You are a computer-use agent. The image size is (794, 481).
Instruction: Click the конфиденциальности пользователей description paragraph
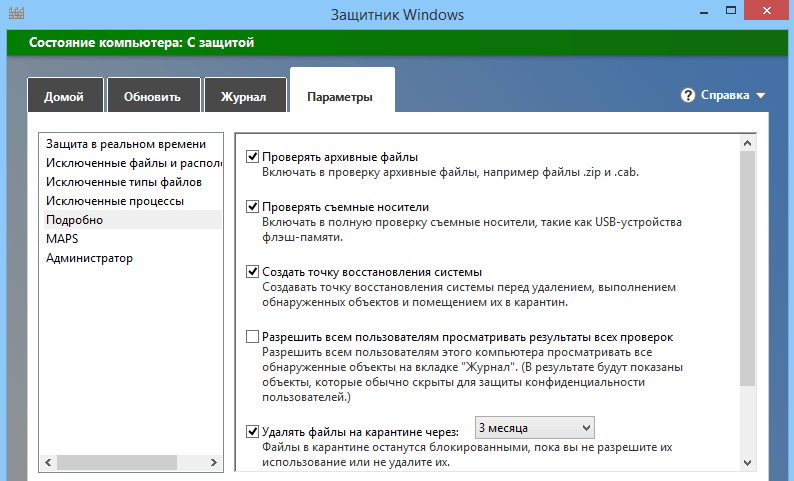[x=472, y=375]
